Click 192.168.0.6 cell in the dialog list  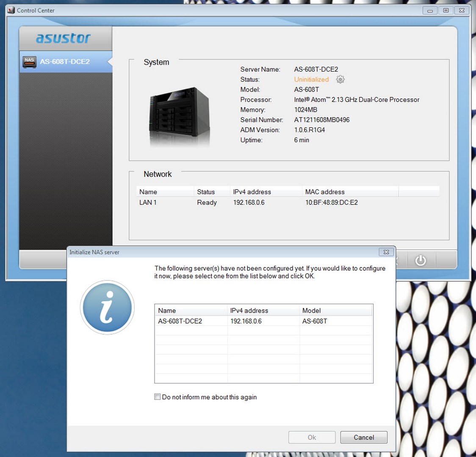(246, 321)
